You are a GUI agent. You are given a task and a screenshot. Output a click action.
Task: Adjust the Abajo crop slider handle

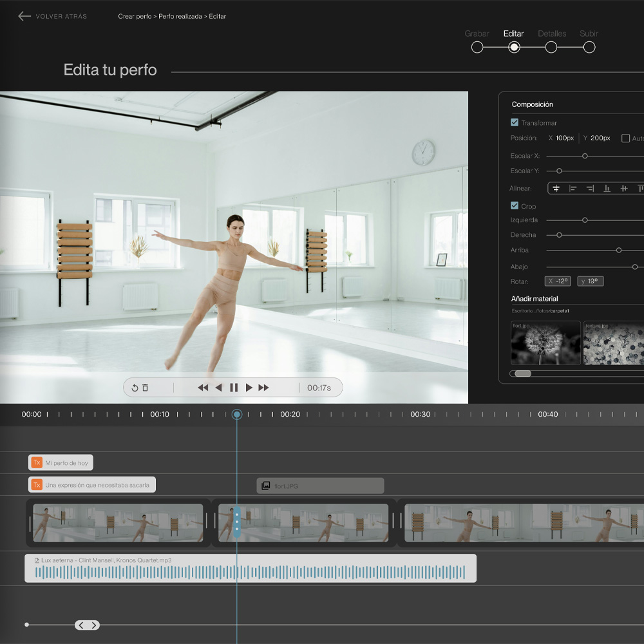pos(635,267)
